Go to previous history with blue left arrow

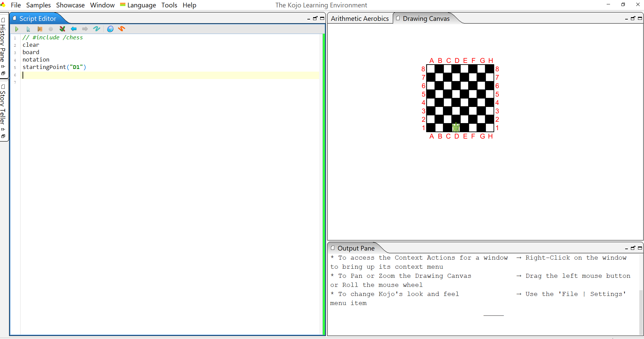(74, 29)
